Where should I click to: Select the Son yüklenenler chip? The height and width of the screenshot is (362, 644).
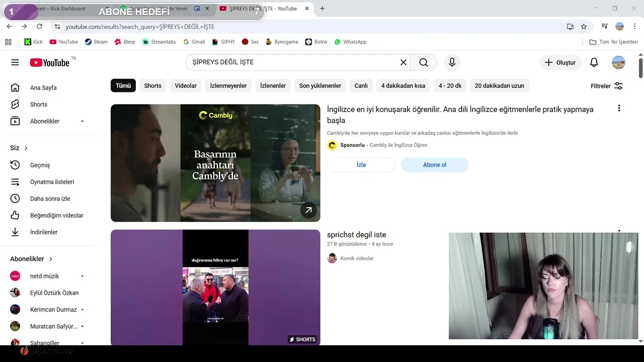point(320,85)
